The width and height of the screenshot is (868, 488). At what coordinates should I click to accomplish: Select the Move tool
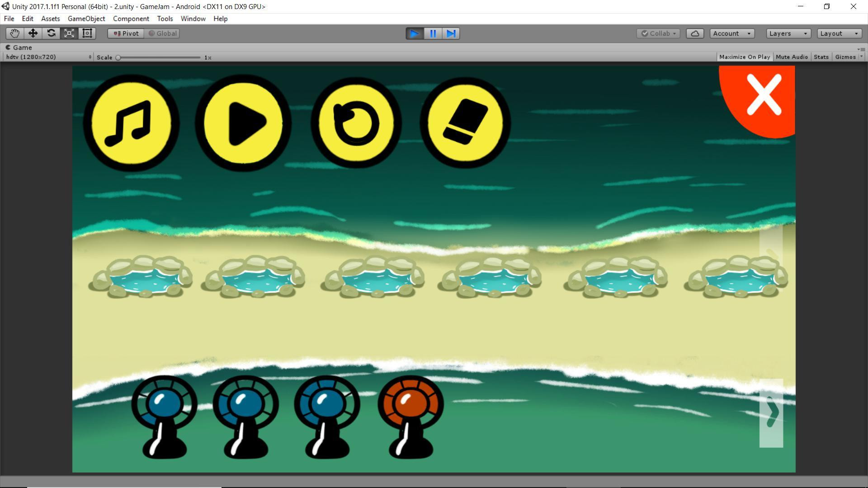33,33
